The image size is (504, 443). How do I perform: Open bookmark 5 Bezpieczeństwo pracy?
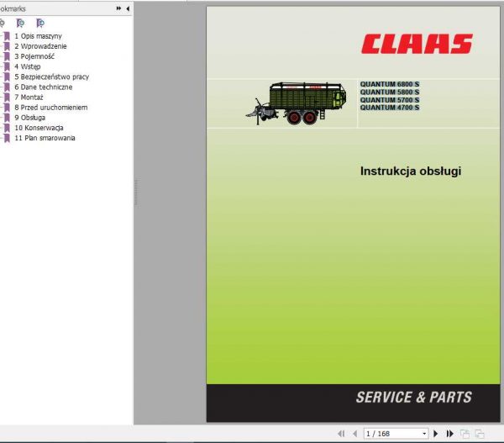pos(52,76)
